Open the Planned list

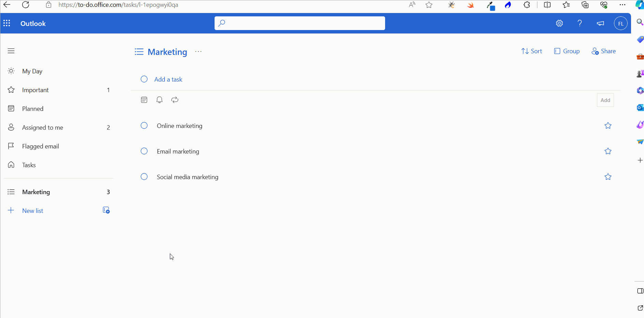(32, 109)
